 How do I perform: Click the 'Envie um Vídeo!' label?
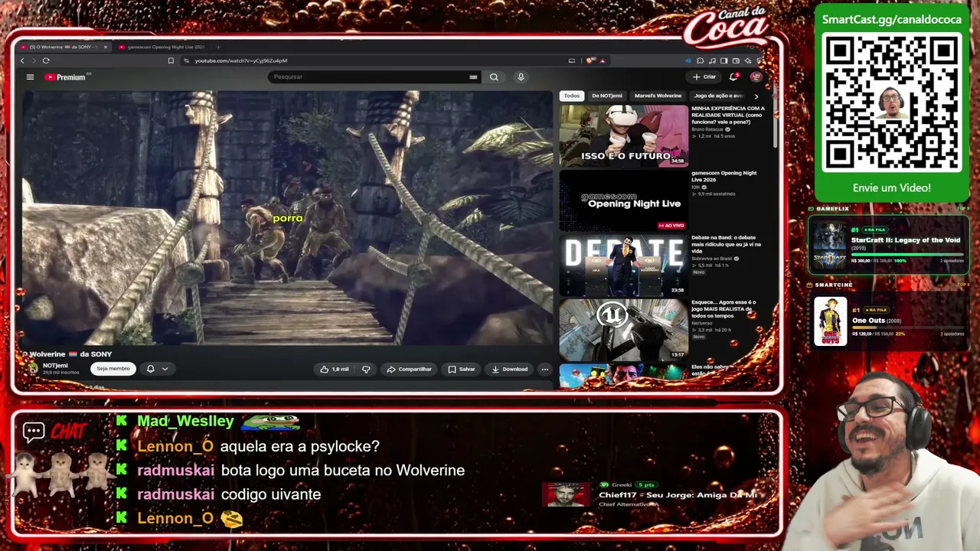pos(892,187)
